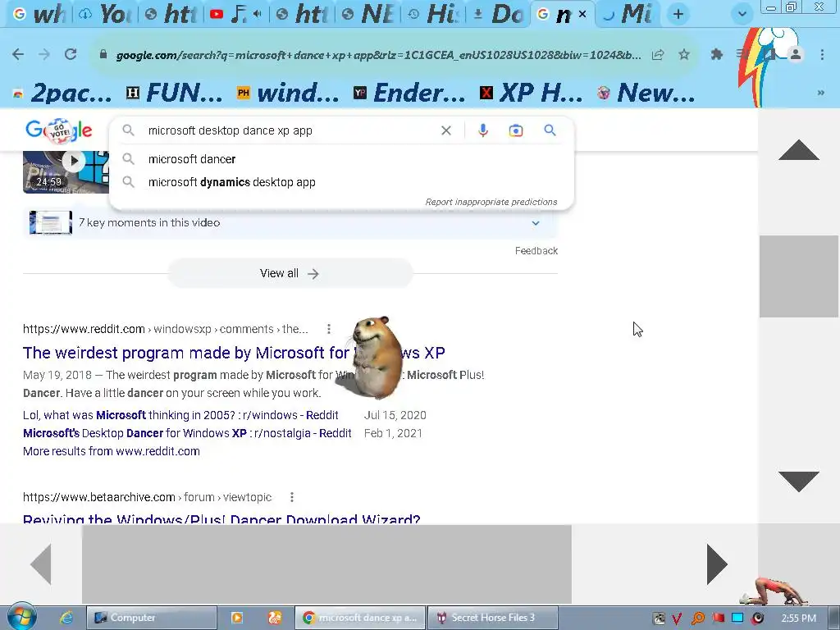The height and width of the screenshot is (630, 840).
Task: Switch to the 'NE' tab
Action: point(369,15)
